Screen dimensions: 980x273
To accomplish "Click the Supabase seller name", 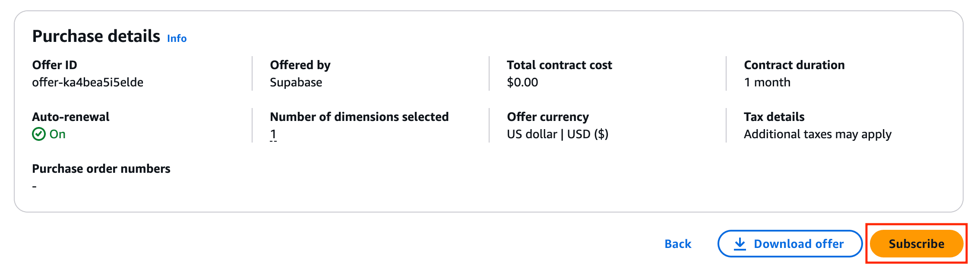I will point(296,82).
